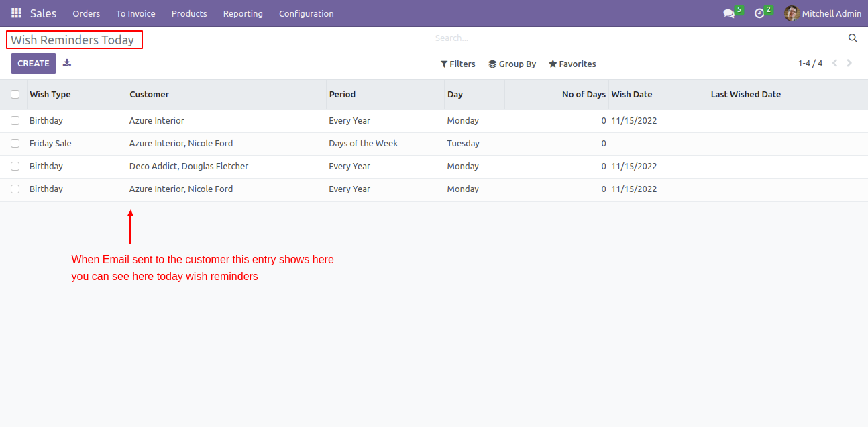Click the Sales app title
Viewport: 868px width, 427px height.
pos(44,13)
